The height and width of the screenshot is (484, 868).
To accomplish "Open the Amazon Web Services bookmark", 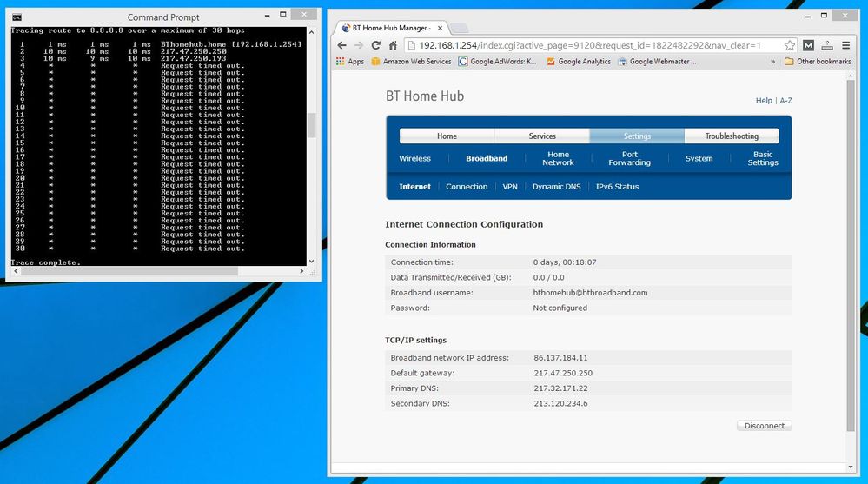I will tap(411, 62).
